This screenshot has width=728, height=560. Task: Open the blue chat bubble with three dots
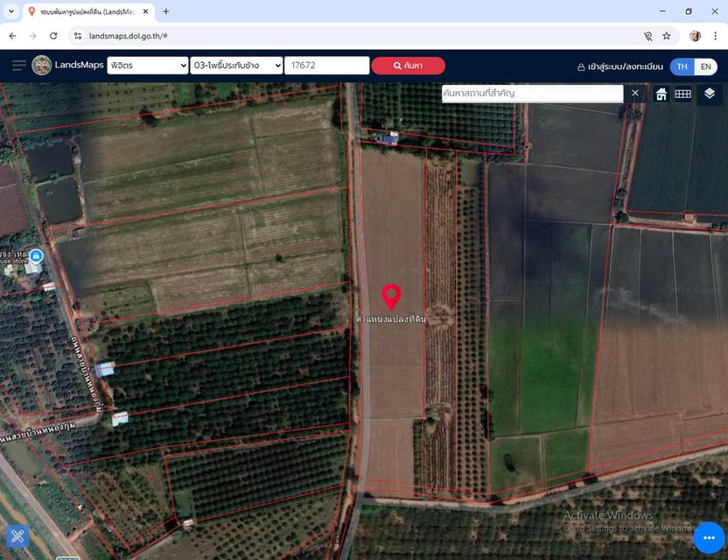709,537
